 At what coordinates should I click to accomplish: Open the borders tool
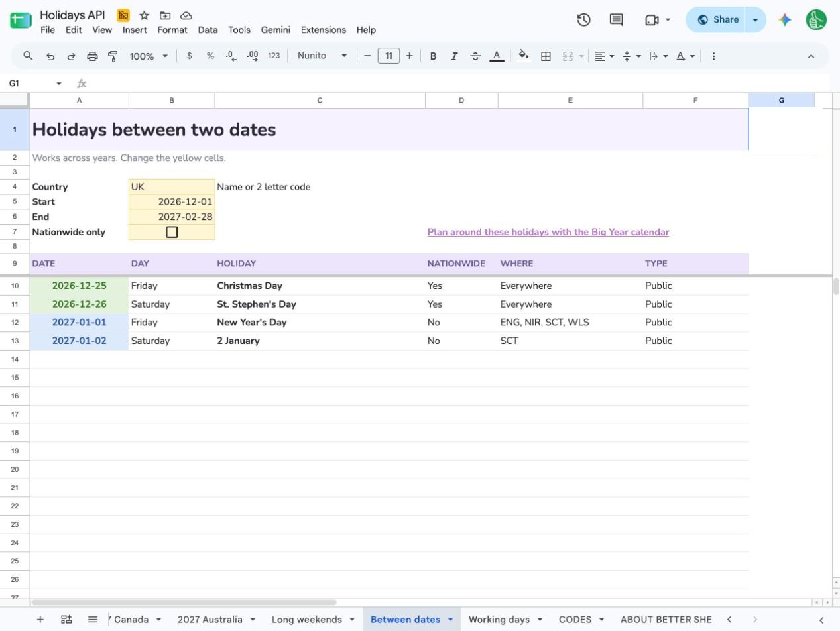pyautogui.click(x=546, y=56)
